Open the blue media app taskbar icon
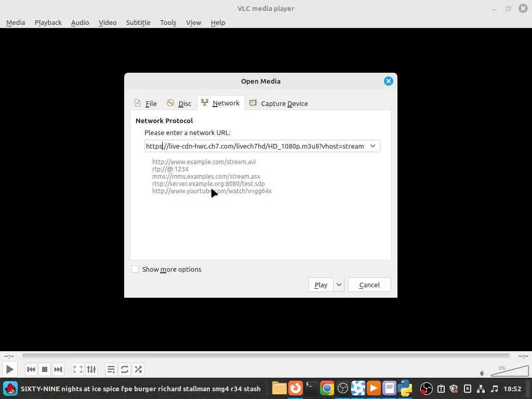The image size is (532, 399). (x=358, y=388)
